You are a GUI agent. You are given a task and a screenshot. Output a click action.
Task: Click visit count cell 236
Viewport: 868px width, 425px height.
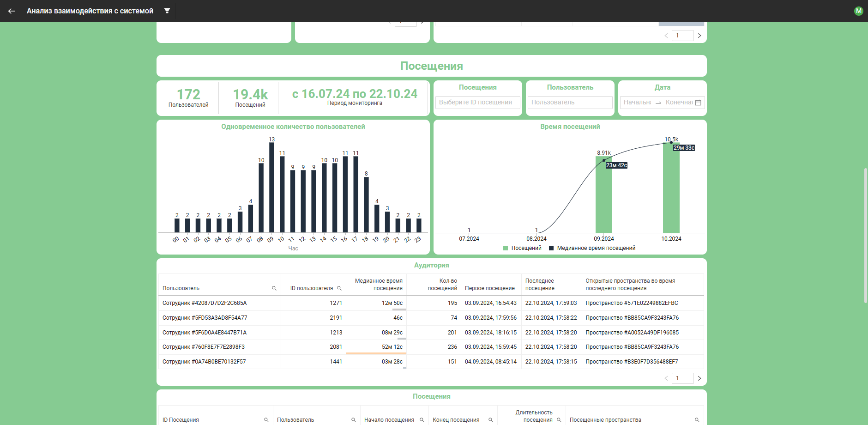[434, 347]
